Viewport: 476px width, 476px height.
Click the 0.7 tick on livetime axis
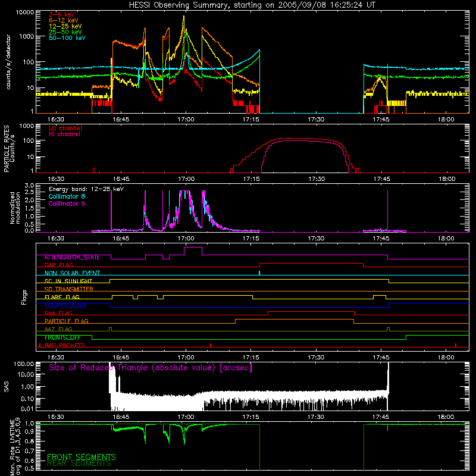(29, 450)
